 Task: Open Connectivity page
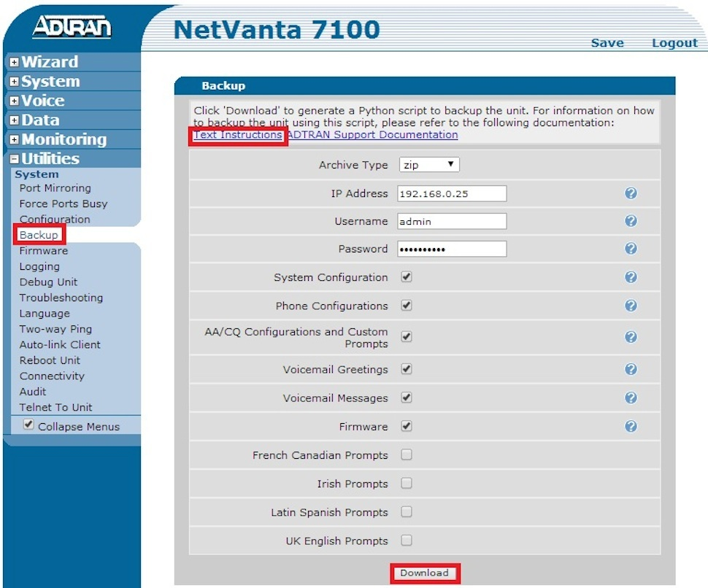[52, 376]
